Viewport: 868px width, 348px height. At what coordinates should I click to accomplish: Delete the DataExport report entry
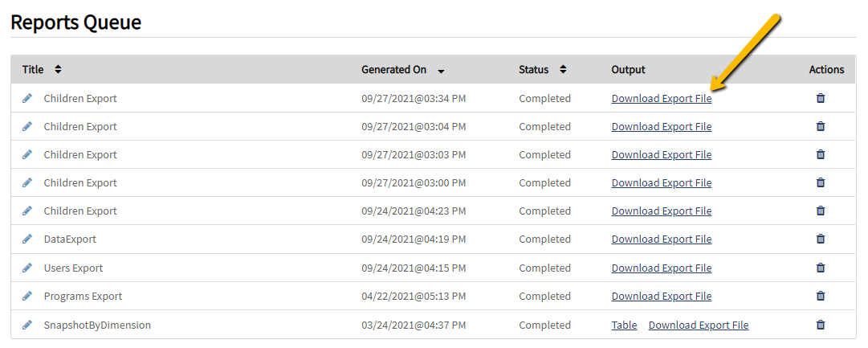tap(821, 239)
